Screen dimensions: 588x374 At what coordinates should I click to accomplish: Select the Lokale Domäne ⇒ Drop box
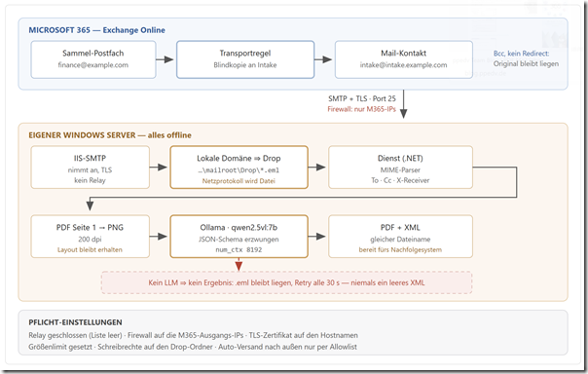coord(239,168)
